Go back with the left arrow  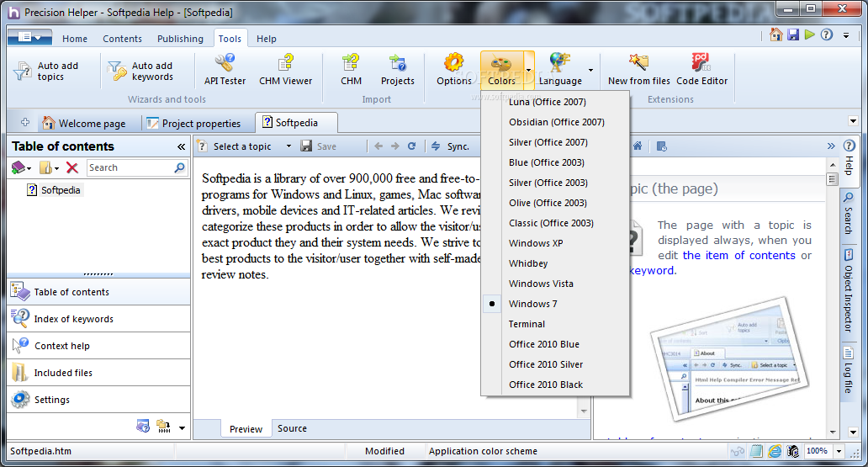(x=378, y=146)
